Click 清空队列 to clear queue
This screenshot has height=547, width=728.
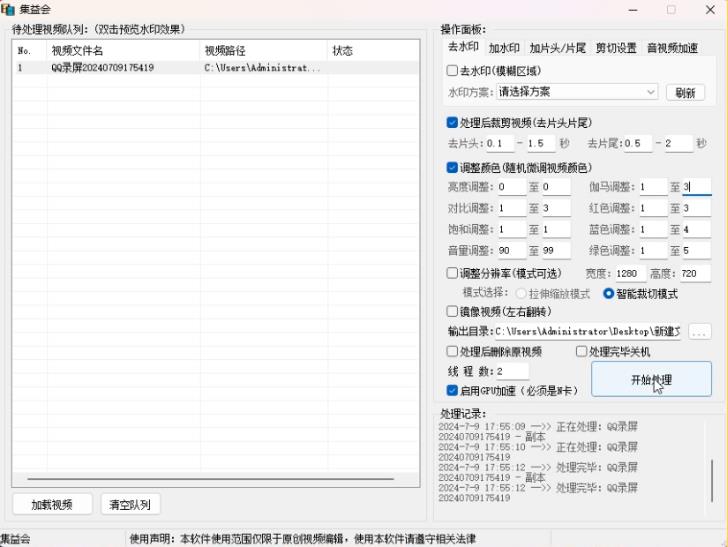(x=130, y=505)
